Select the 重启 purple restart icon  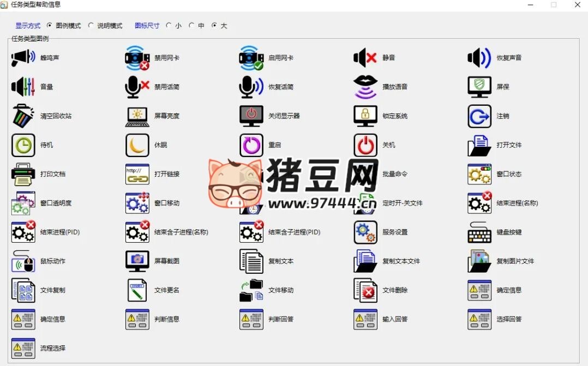(251, 145)
